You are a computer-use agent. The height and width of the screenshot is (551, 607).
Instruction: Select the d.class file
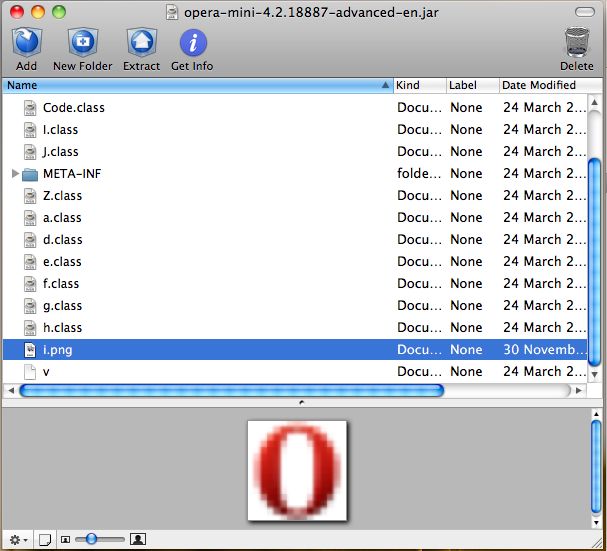click(295, 240)
